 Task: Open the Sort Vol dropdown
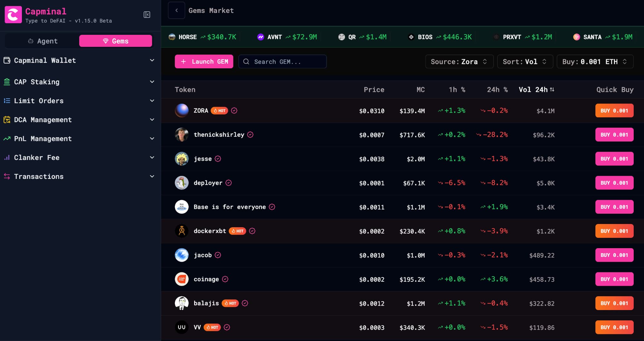point(525,62)
